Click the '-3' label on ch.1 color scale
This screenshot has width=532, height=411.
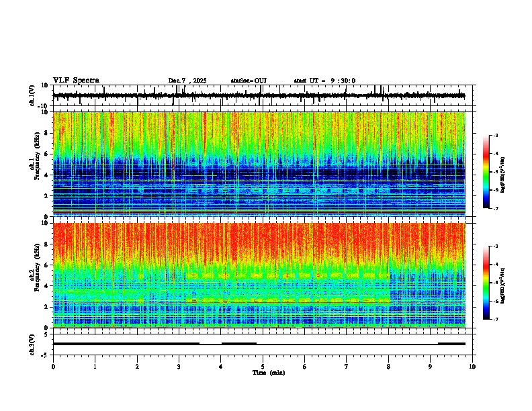pyautogui.click(x=496, y=135)
